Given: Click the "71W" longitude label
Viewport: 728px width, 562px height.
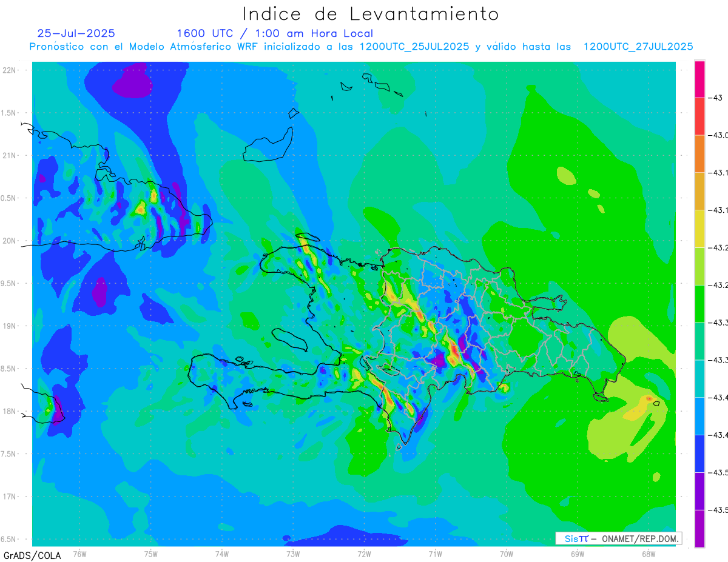Looking at the screenshot, I should coord(435,554).
